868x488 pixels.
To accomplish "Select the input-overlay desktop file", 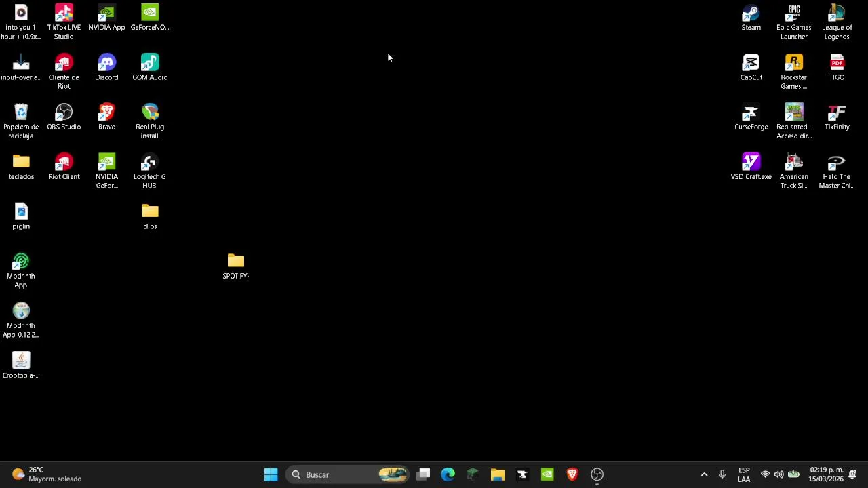I will click(21, 67).
